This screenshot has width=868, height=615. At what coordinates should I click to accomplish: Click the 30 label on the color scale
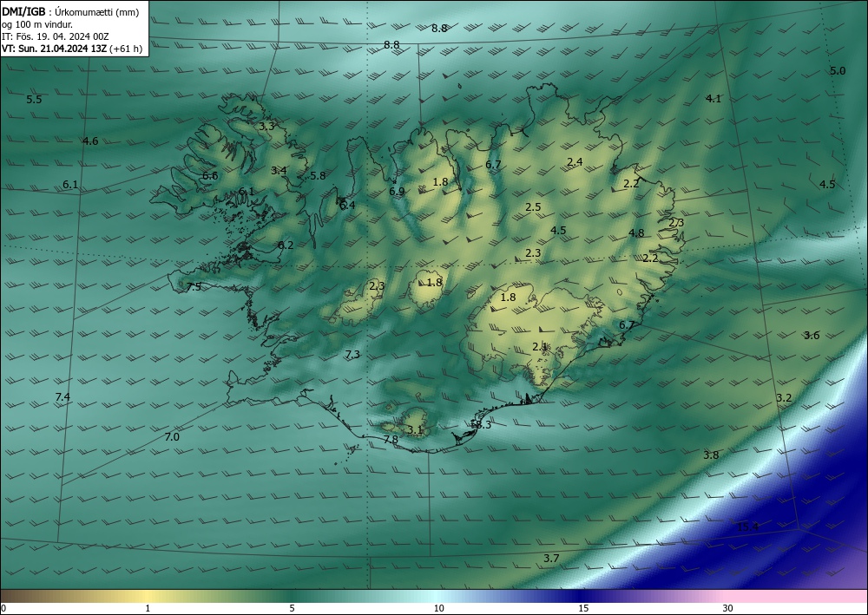(728, 609)
